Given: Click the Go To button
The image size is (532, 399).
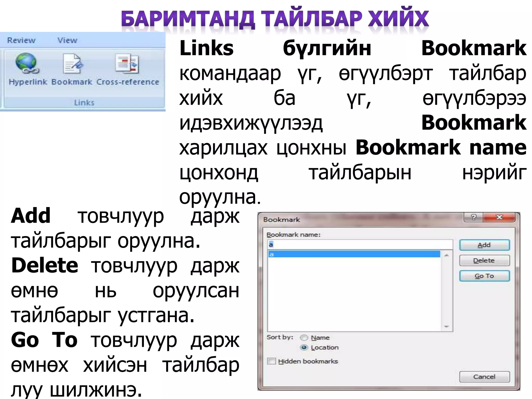Looking at the screenshot, I should coord(484,276).
